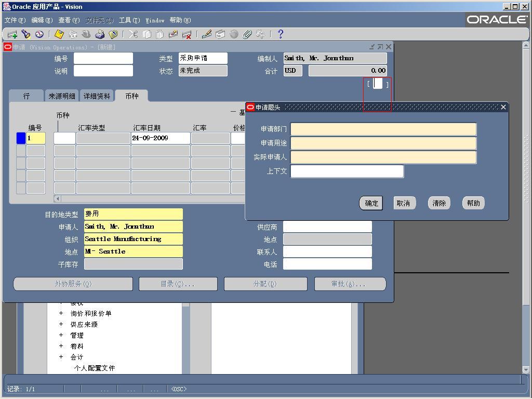Click the 分配(D) button
Viewport: 532px width, 399px height.
265,284
